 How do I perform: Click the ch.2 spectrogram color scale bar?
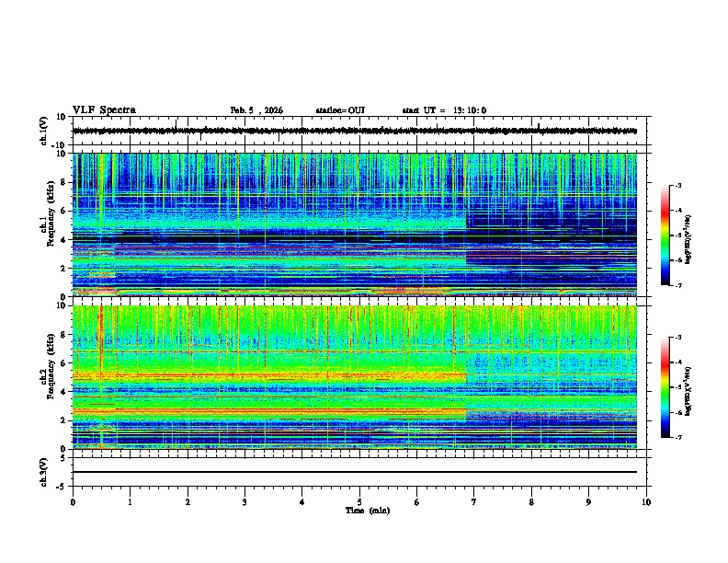[x=665, y=387]
